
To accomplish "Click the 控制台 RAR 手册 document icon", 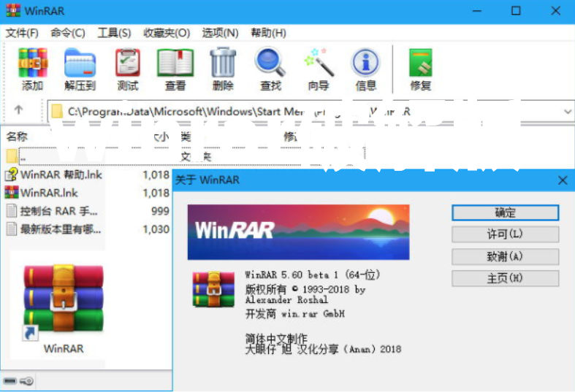I will click(12, 211).
